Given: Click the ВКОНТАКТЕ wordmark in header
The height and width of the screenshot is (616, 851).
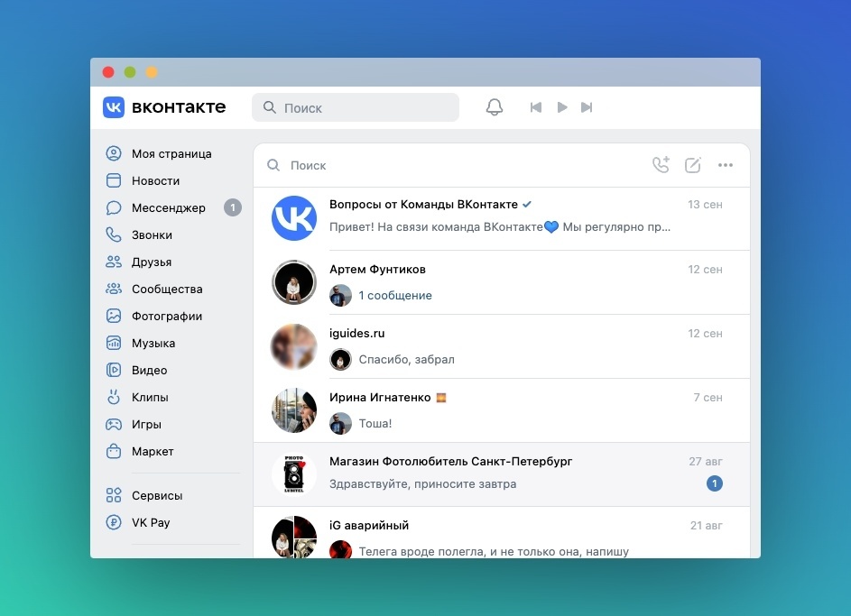Looking at the screenshot, I should tap(179, 107).
